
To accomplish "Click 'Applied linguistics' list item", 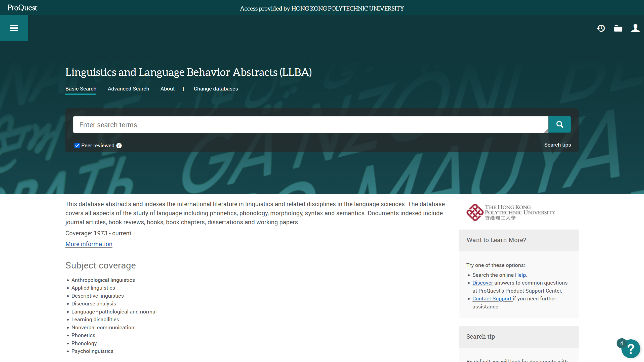I will (93, 288).
